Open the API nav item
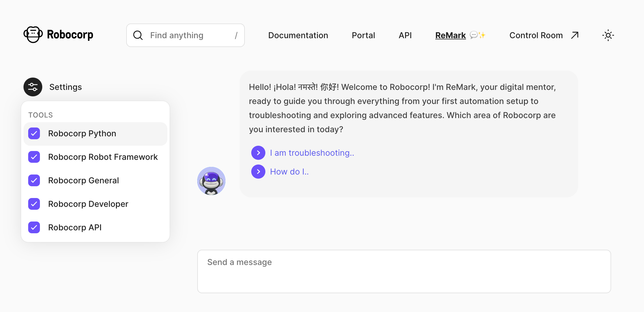Image resolution: width=644 pixels, height=312 pixels. click(405, 35)
